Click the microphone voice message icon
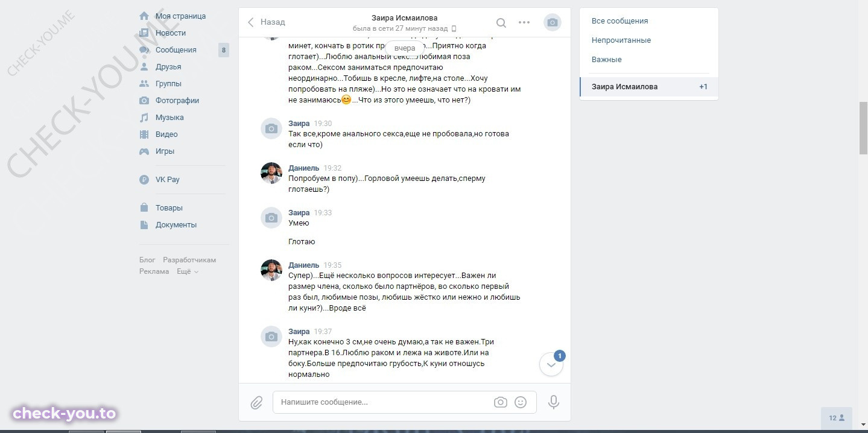The image size is (868, 433). coord(554,402)
